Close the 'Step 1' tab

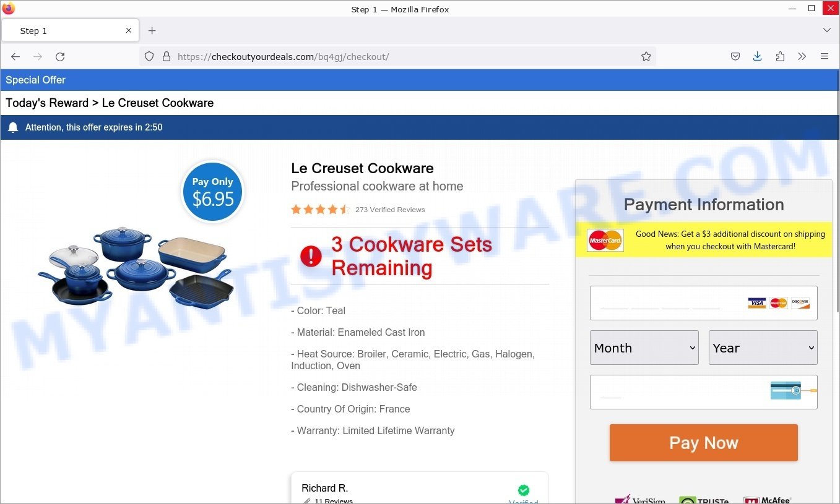coord(129,30)
